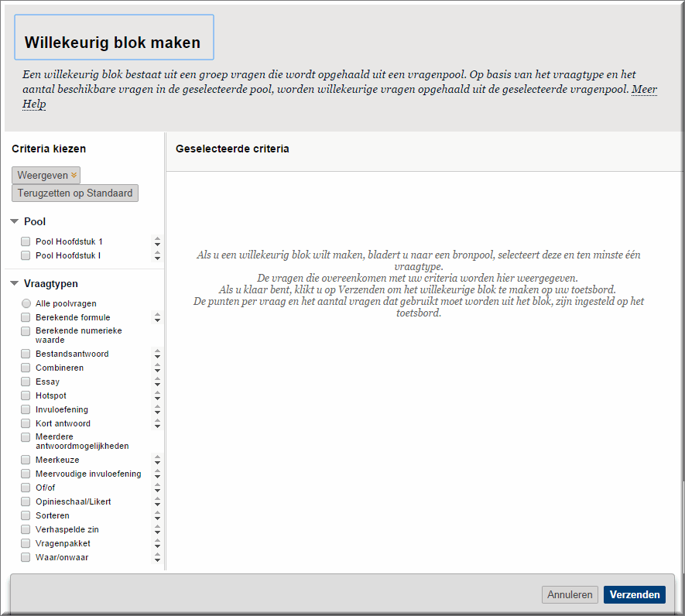
Task: Click reorder arrows beside Kort antwoord
Action: pos(157,424)
